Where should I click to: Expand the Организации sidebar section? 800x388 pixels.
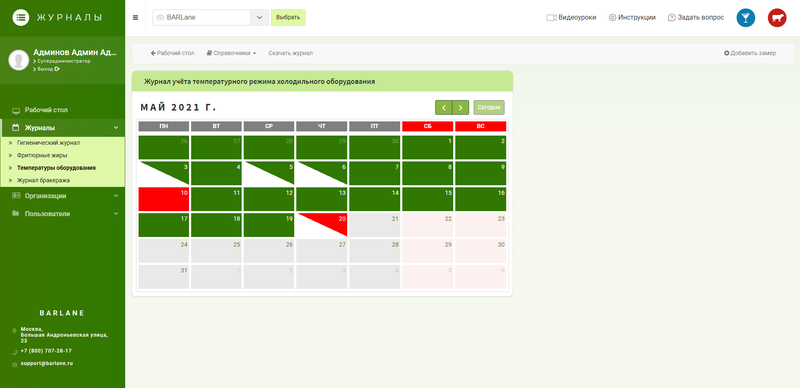pyautogui.click(x=62, y=196)
